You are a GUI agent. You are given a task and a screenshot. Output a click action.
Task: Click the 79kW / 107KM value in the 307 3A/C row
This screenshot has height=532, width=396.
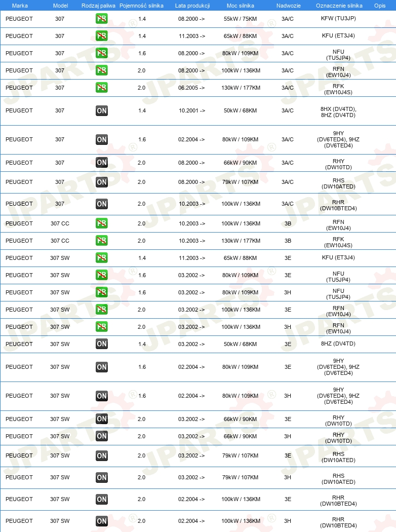point(240,182)
